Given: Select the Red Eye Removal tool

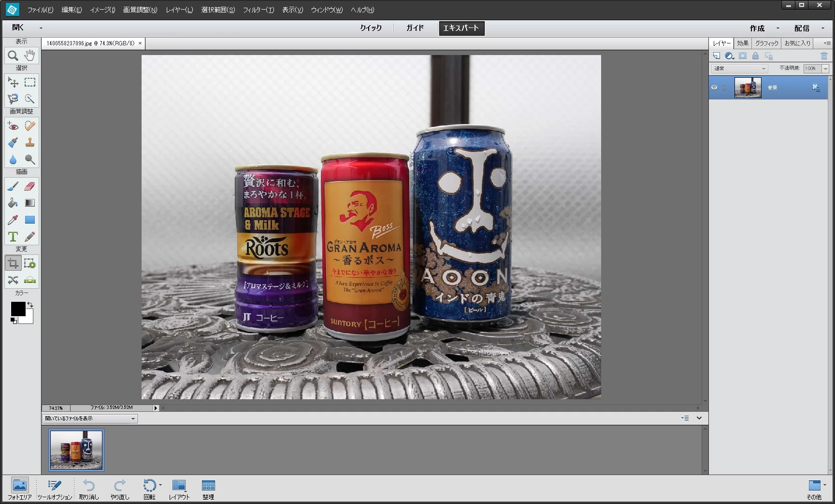Looking at the screenshot, I should [13, 126].
